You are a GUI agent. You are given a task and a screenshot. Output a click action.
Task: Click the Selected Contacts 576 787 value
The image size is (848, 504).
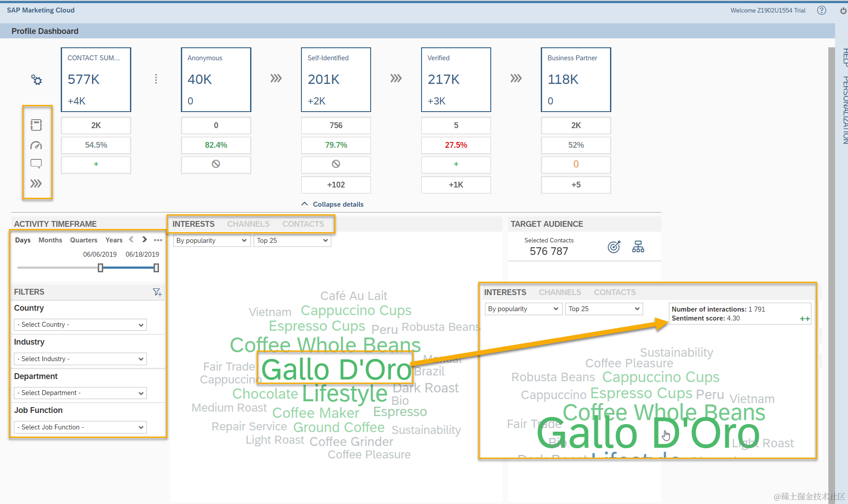tap(549, 251)
